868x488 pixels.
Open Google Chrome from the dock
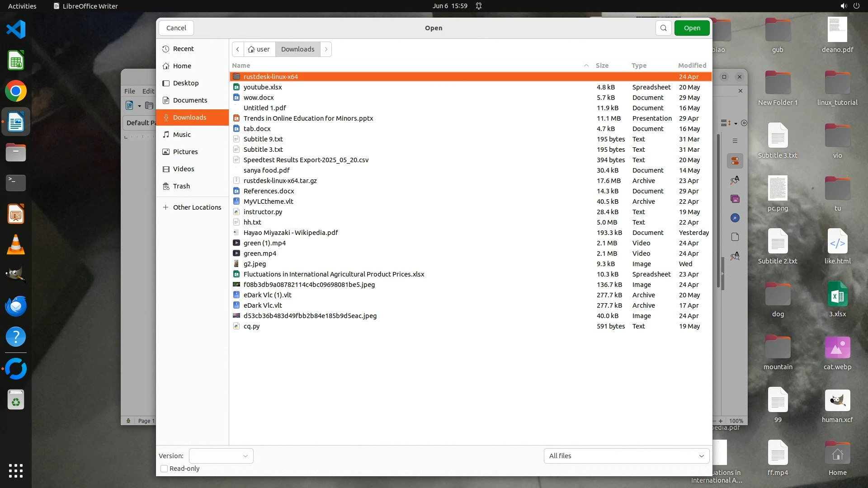16,91
